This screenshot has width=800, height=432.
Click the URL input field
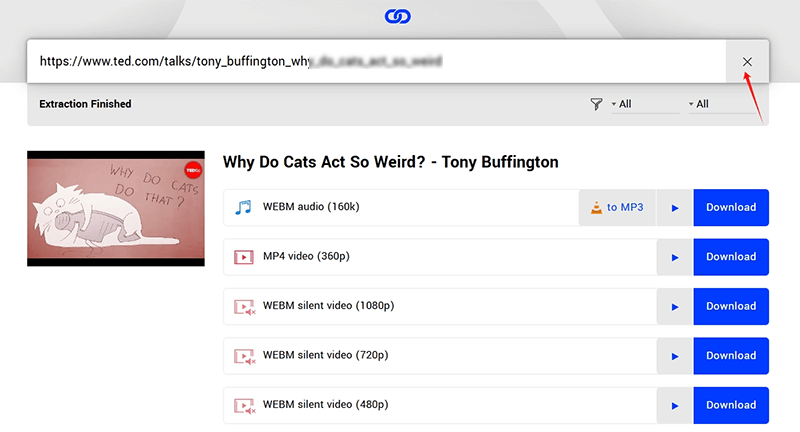click(x=377, y=61)
